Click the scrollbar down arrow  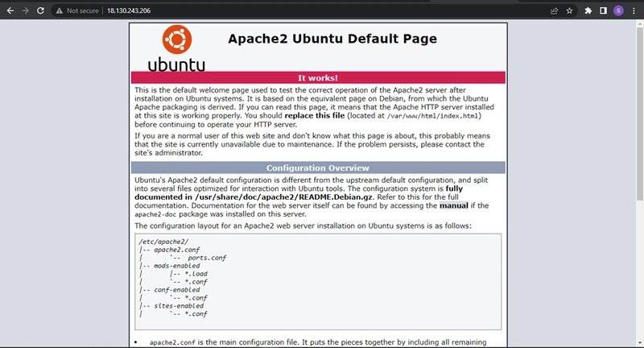click(640, 342)
